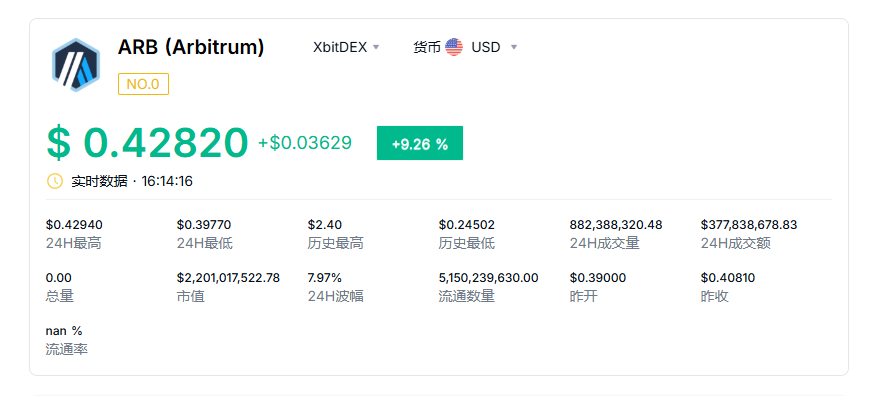
Task: Expand the USD currency dropdown arrow
Action: [x=514, y=47]
